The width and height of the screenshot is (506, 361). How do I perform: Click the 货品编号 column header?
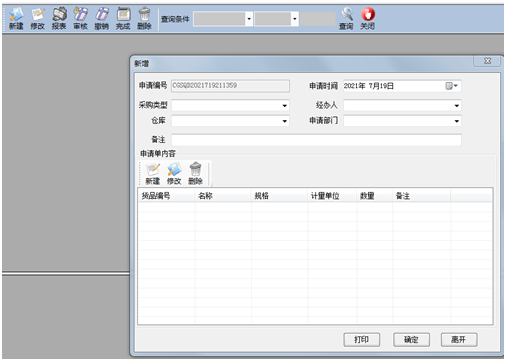pos(166,196)
